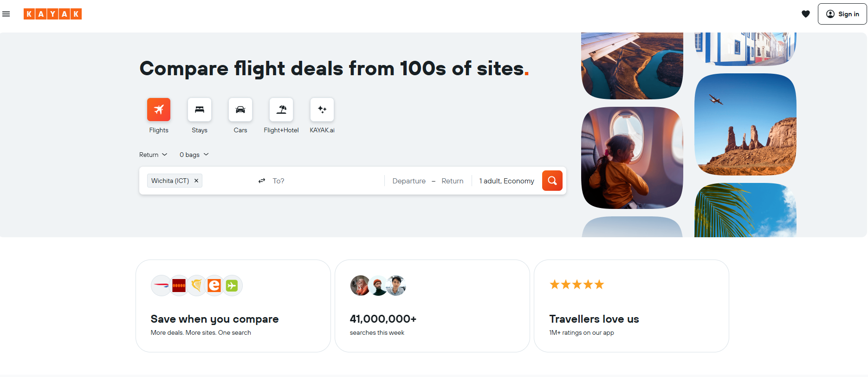Viewport: 868px width, 377px height.
Task: Open the Return trip type dropdown
Action: (x=153, y=154)
